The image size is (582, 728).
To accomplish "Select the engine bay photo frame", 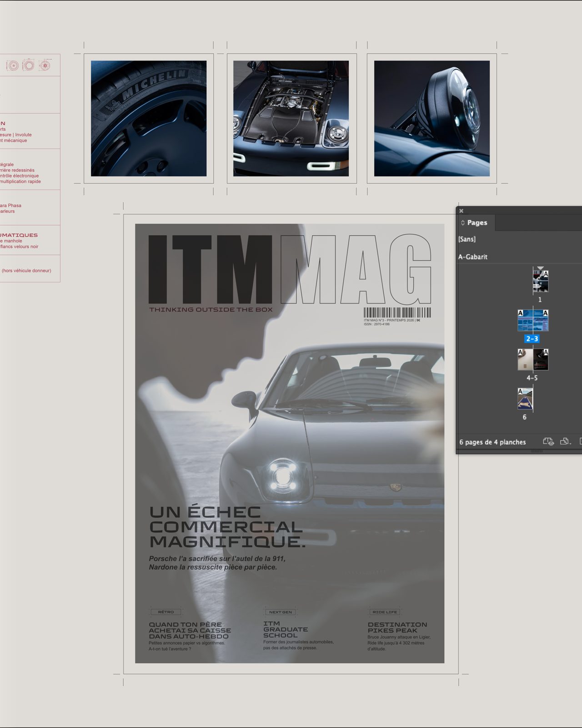I will pos(291,118).
